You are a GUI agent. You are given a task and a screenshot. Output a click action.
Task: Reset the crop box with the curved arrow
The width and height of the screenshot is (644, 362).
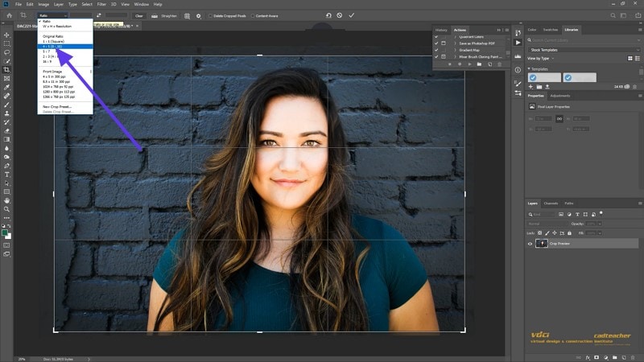328,15
